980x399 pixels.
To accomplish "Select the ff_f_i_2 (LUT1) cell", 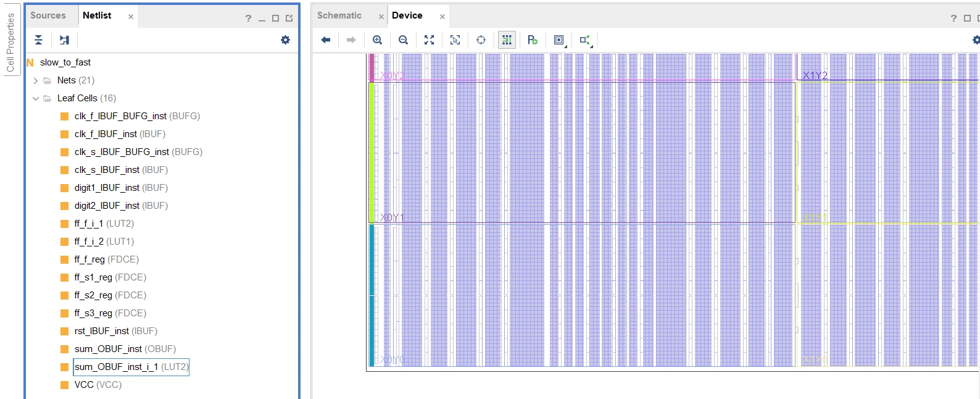I will [104, 241].
